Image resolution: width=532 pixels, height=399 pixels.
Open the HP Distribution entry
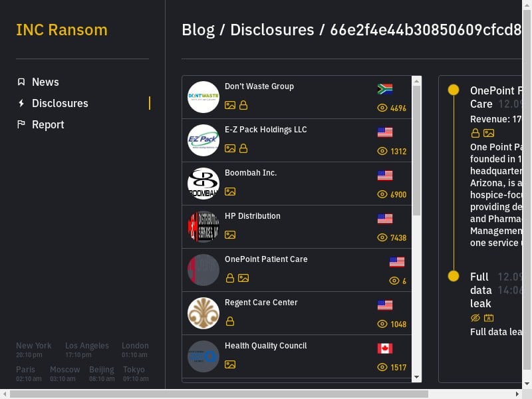pyautogui.click(x=297, y=227)
